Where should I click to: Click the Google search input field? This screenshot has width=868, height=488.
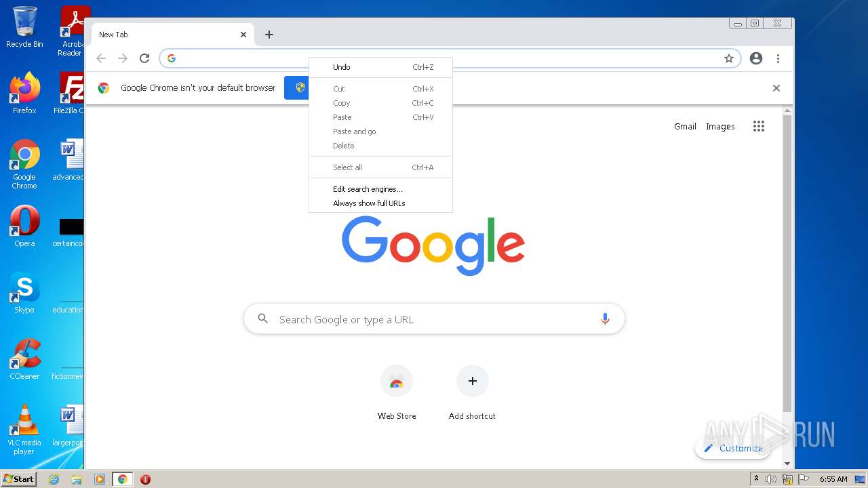434,319
